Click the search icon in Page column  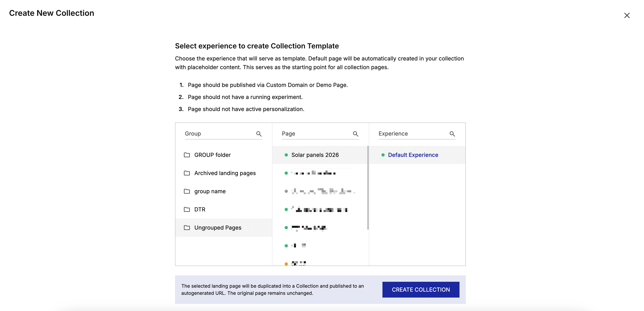(356, 134)
